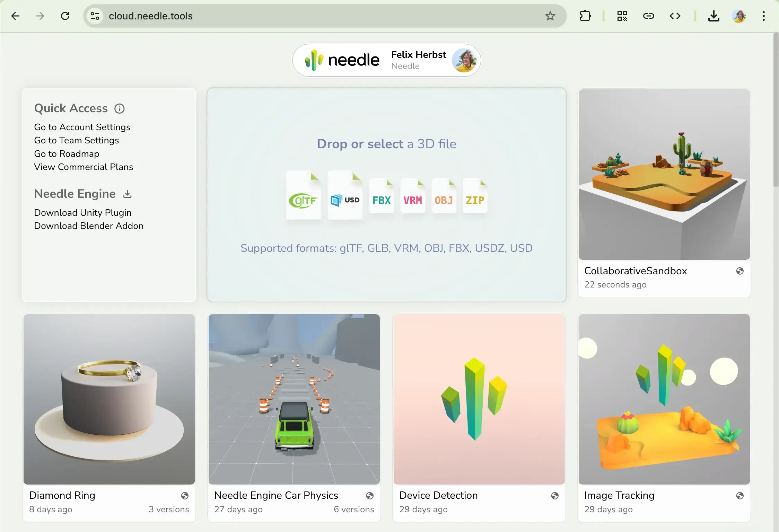Open Felix Herbst user avatar
The height and width of the screenshot is (532, 779).
pyautogui.click(x=464, y=60)
